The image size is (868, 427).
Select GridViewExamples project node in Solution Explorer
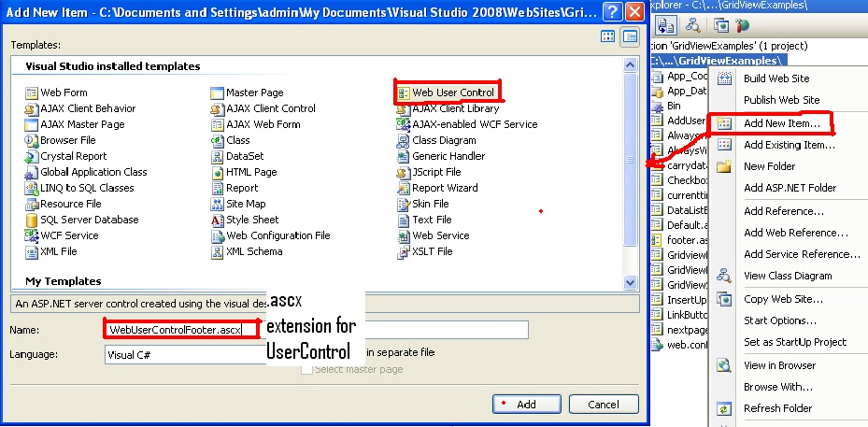719,61
